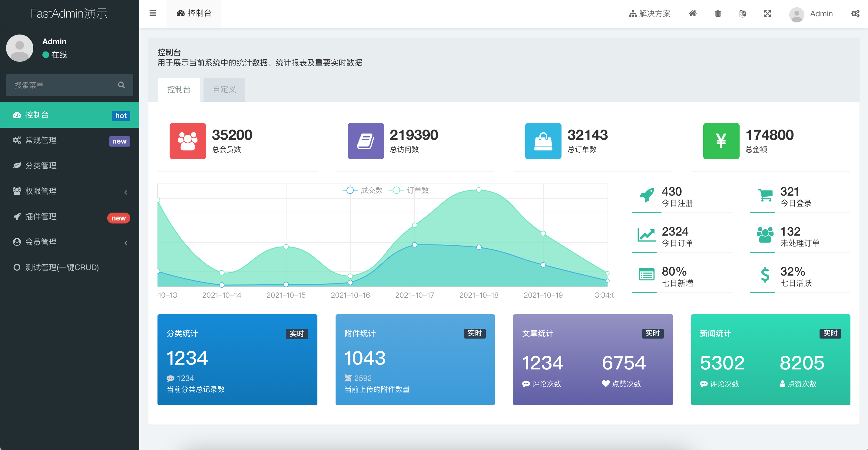Image resolution: width=868 pixels, height=450 pixels.
Task: Expand the 会员管理 menu chevron
Action: (x=126, y=243)
